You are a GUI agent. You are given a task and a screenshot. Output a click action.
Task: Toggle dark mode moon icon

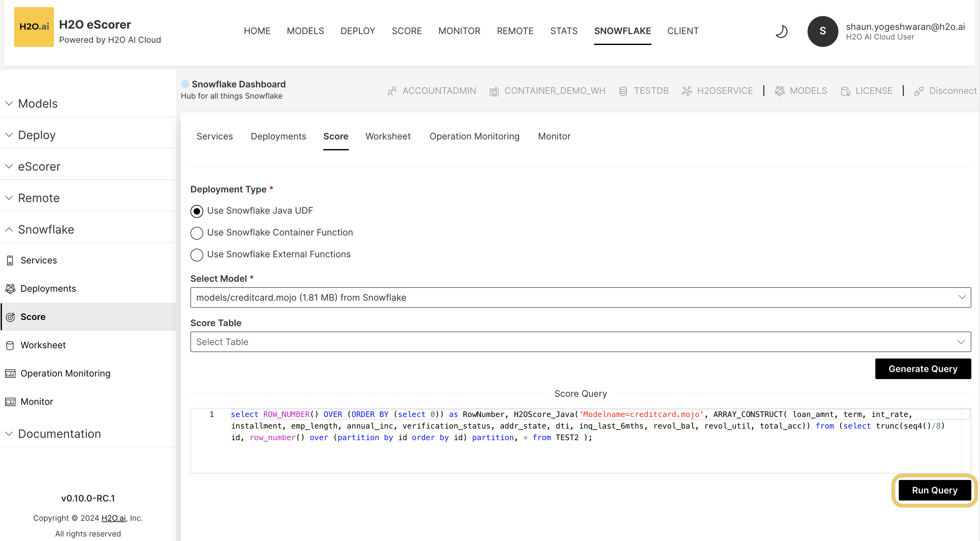click(781, 31)
